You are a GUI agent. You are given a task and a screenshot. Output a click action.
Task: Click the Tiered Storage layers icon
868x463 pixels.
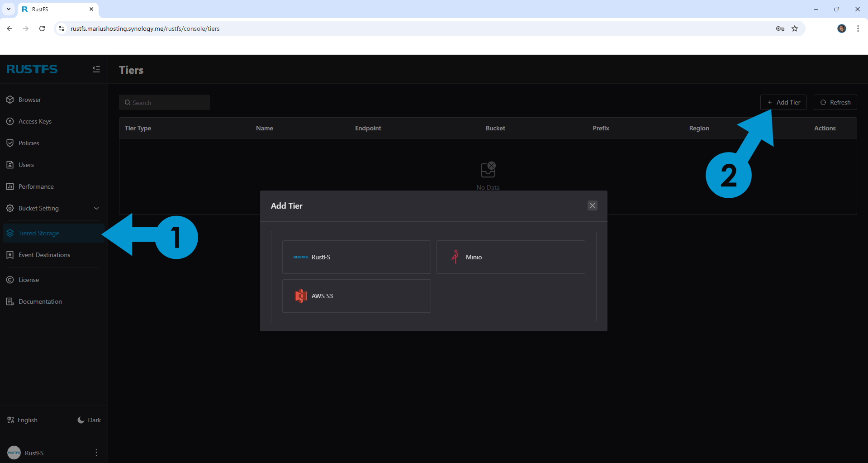pyautogui.click(x=10, y=233)
